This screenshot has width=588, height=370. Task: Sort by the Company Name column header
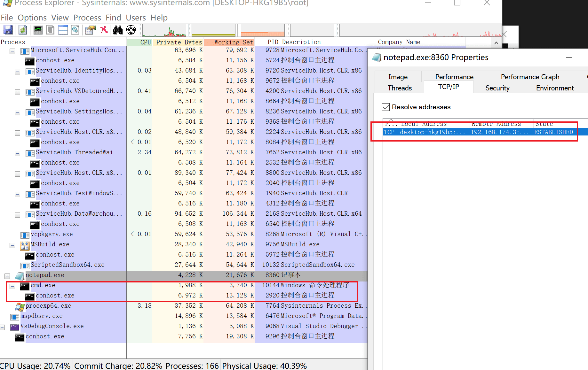420,42
